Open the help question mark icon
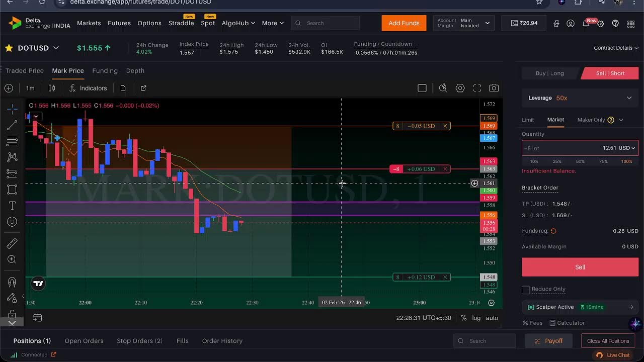This screenshot has height=362, width=644. [x=615, y=24]
